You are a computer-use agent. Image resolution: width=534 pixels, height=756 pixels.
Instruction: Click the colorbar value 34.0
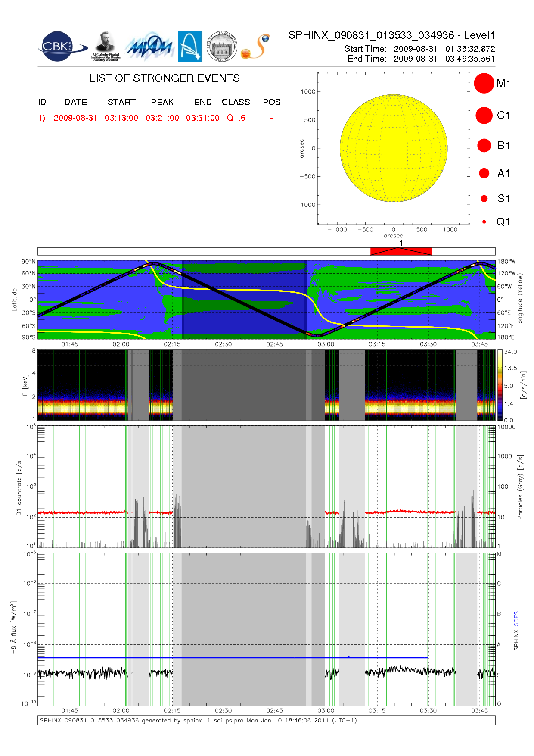pos(511,352)
